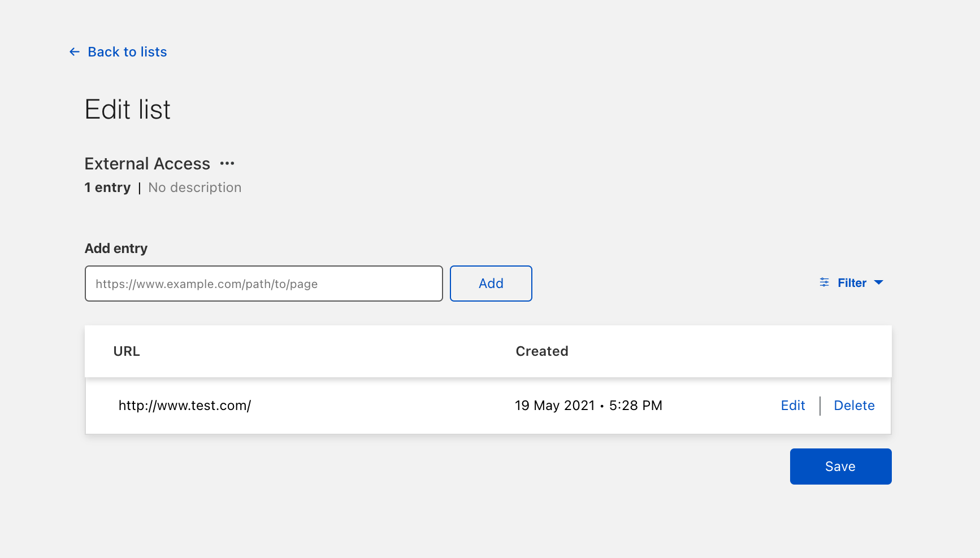
Task: Click the Edit list page title
Action: point(127,110)
